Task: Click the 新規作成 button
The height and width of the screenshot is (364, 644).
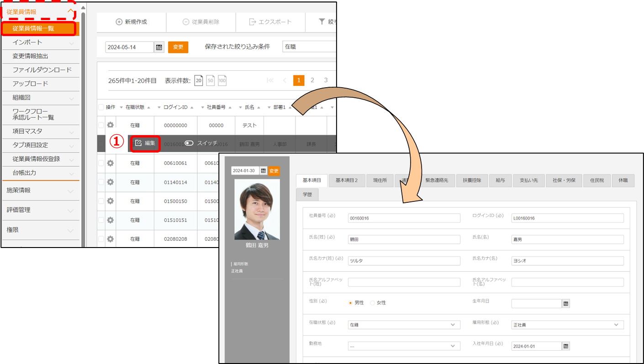Action: click(132, 22)
